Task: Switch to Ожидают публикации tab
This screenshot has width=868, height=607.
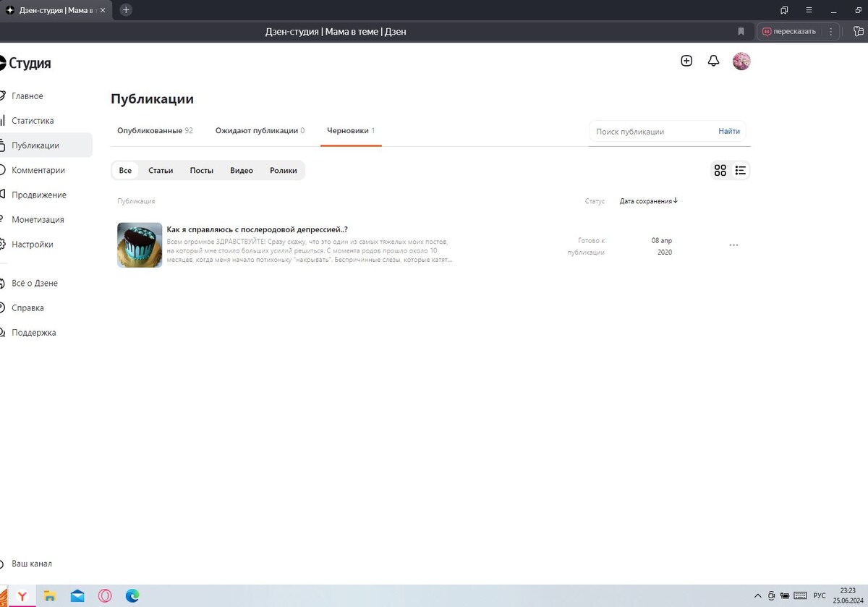Action: coord(260,131)
